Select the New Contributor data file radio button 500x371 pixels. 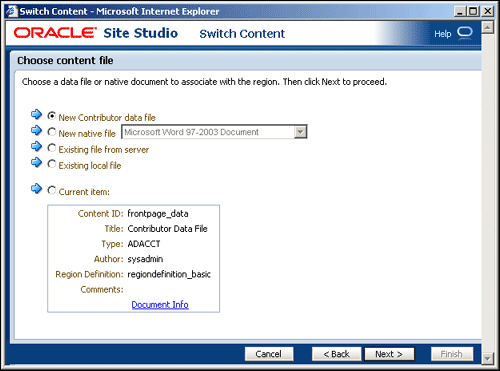click(x=52, y=116)
